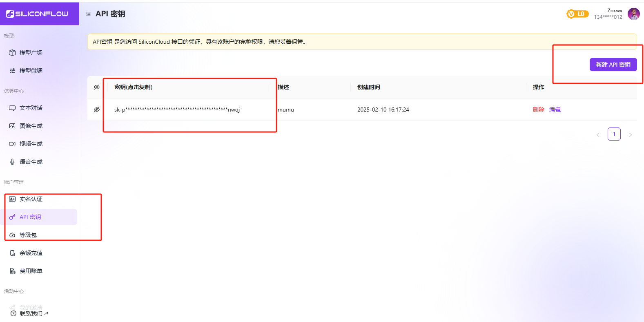Screen dimensions: 644x322
Task: Click the balance recharge icon
Action: tap(12, 253)
